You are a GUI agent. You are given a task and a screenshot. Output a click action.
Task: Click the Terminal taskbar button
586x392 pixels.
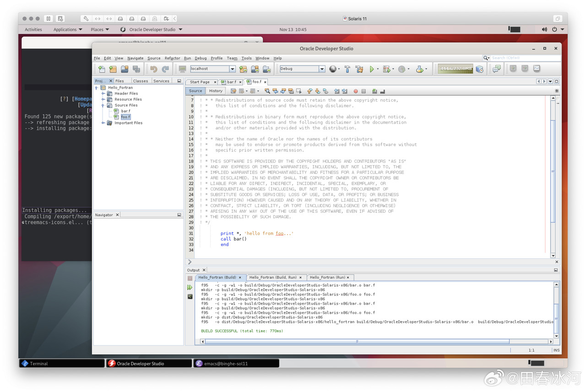pyautogui.click(x=62, y=363)
